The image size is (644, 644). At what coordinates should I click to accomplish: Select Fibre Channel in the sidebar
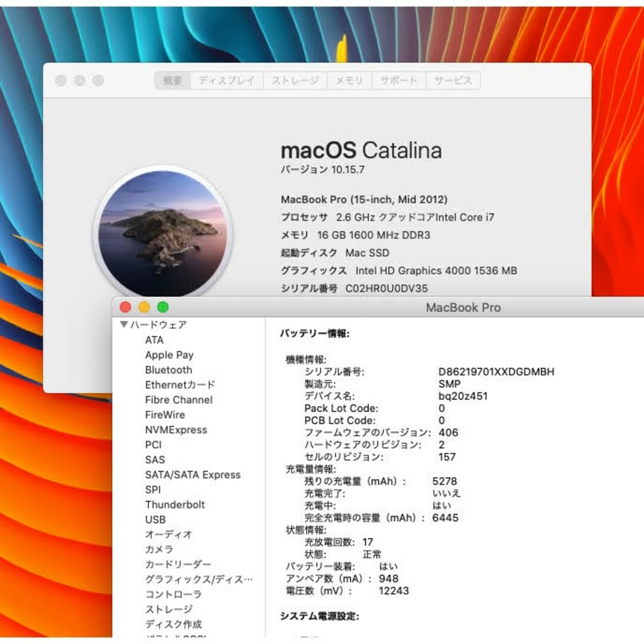coord(179,400)
